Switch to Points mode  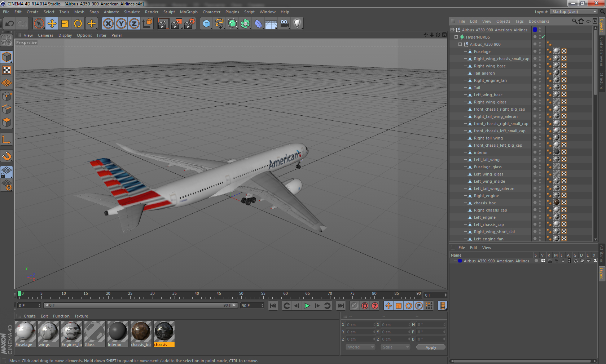6,97
